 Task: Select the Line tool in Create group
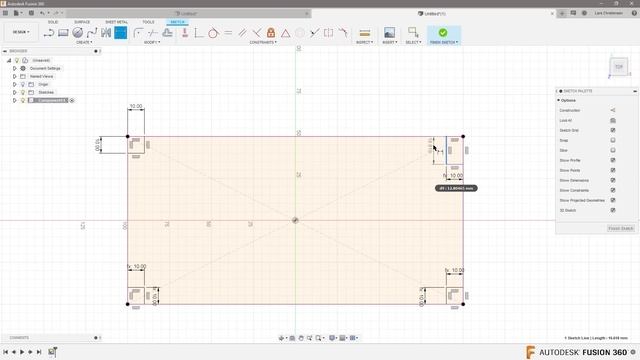pyautogui.click(x=49, y=33)
